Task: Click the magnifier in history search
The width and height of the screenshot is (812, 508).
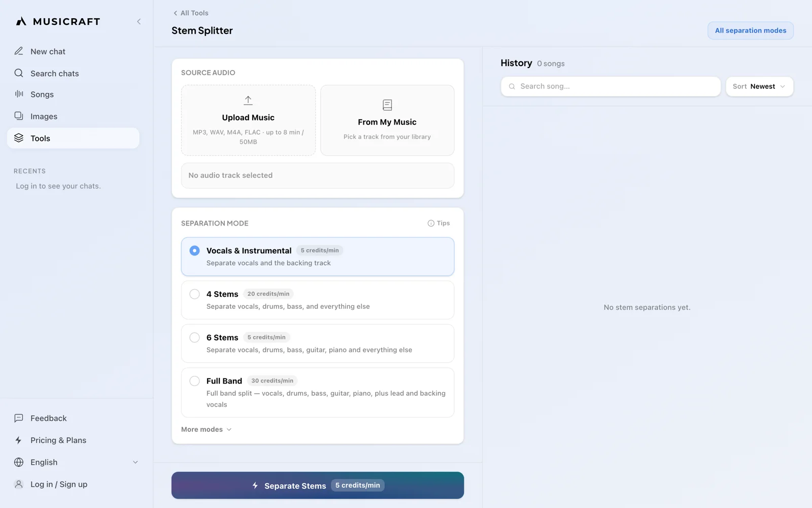Action: 512,86
